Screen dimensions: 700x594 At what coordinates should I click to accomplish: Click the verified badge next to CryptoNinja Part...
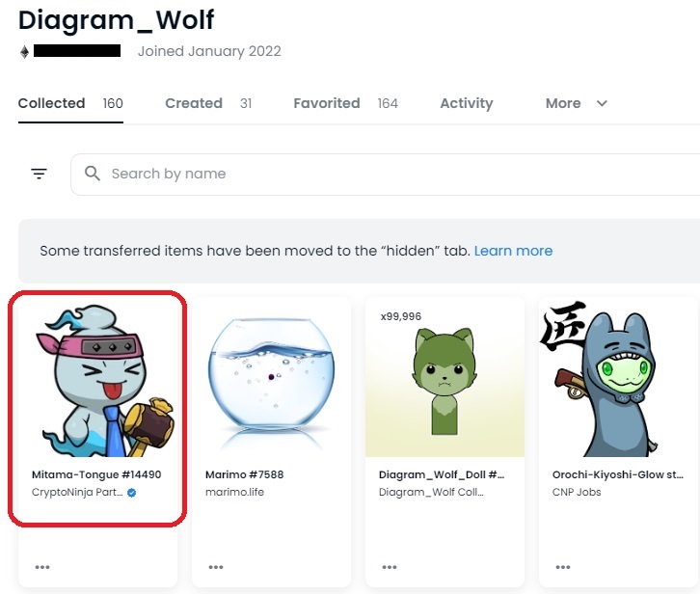pyautogui.click(x=132, y=493)
